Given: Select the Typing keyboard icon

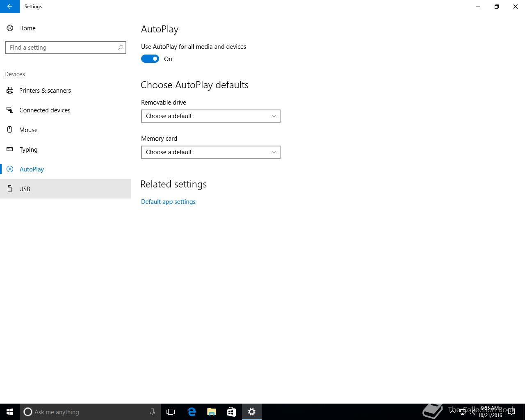Looking at the screenshot, I should tap(10, 149).
